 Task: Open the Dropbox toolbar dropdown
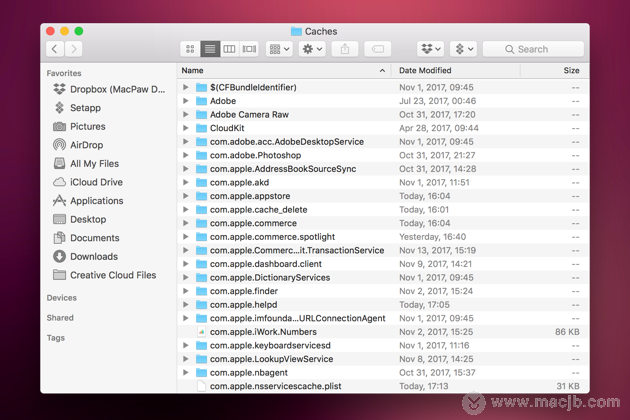[x=431, y=49]
